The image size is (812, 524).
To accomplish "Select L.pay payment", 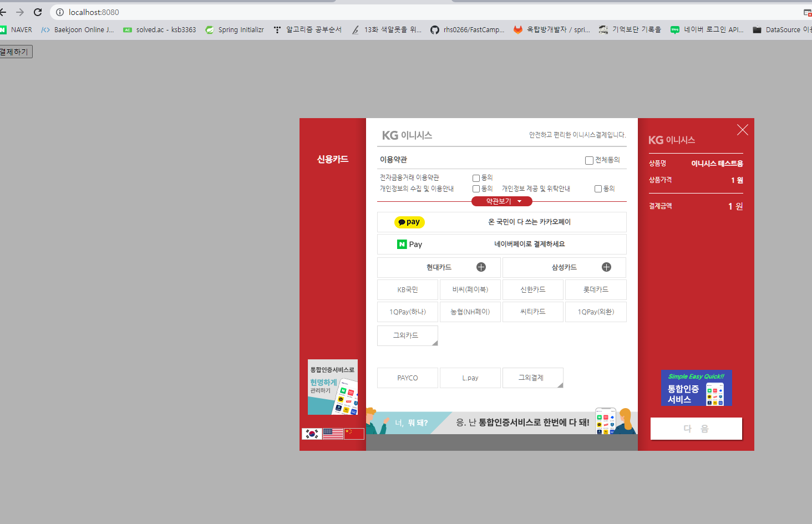I will (x=470, y=378).
